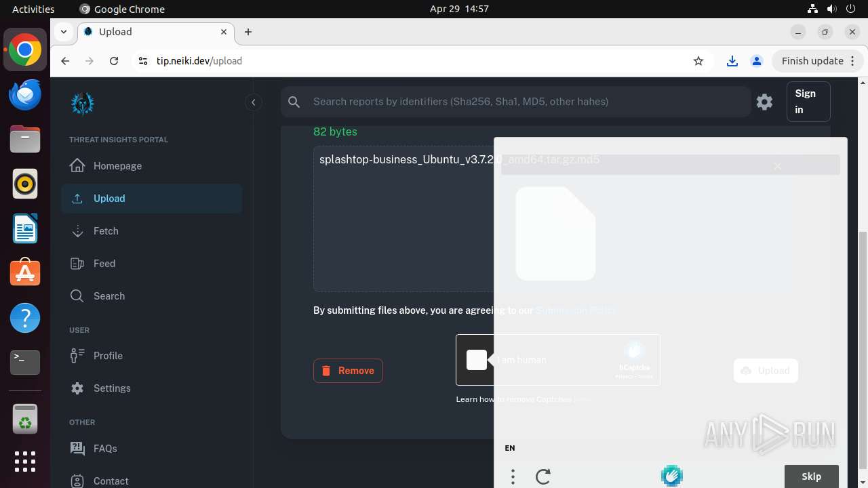Go back to previous page

[65, 61]
